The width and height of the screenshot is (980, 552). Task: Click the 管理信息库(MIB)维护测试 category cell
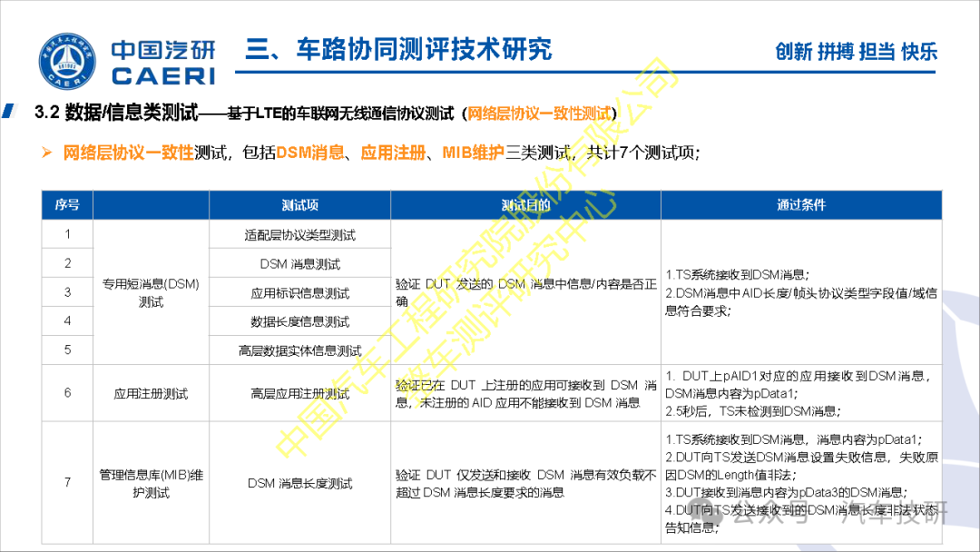151,483
